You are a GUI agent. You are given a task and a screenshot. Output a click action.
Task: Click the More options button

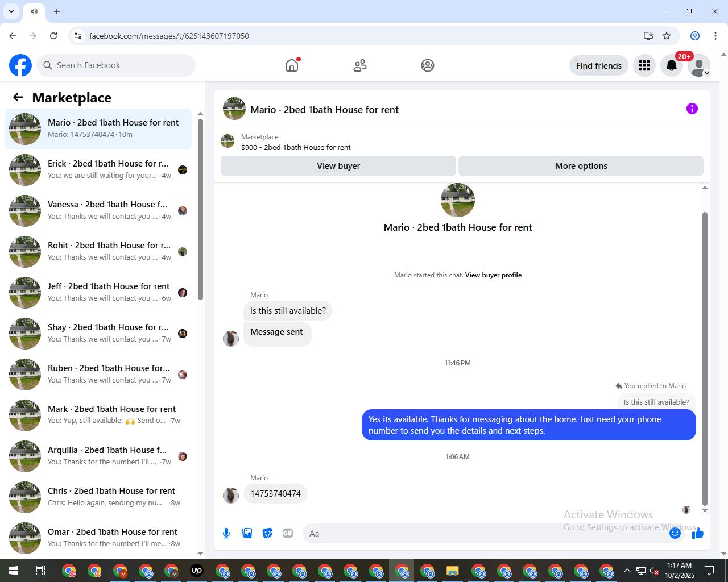[x=581, y=166]
